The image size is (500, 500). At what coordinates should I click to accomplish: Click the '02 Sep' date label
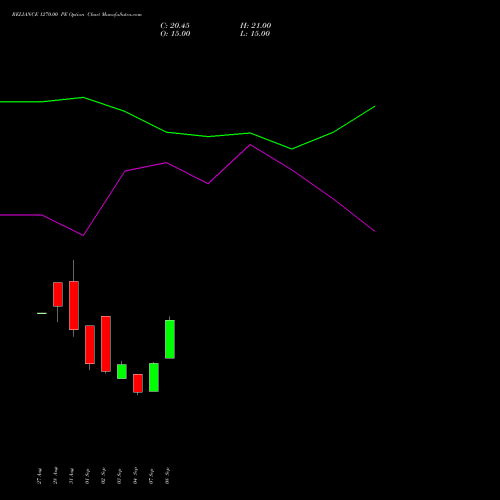coord(103,476)
